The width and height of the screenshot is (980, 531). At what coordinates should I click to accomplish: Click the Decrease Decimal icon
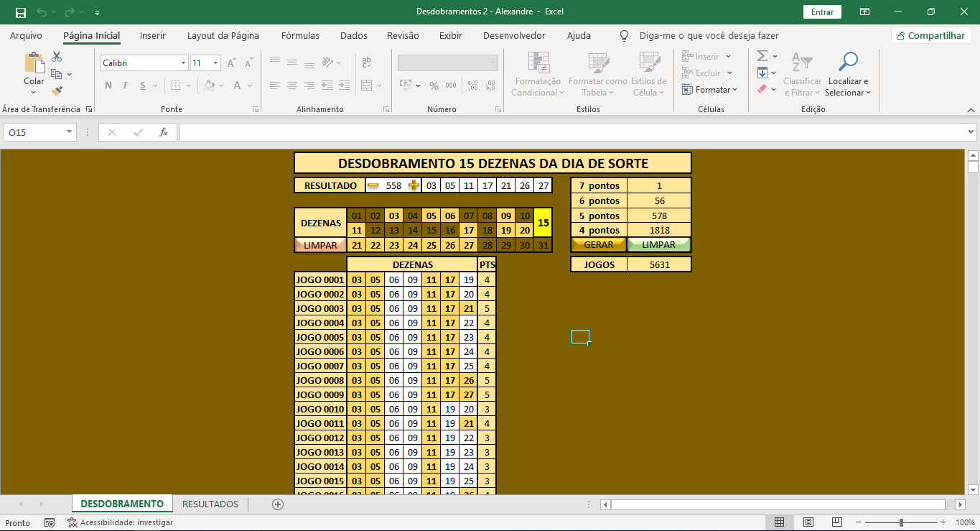(x=490, y=86)
